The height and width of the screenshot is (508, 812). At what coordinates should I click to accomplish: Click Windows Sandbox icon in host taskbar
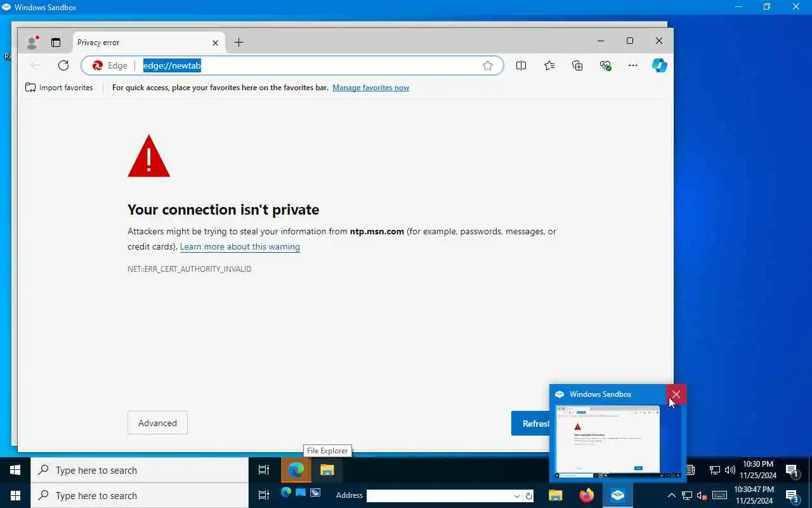(x=618, y=495)
